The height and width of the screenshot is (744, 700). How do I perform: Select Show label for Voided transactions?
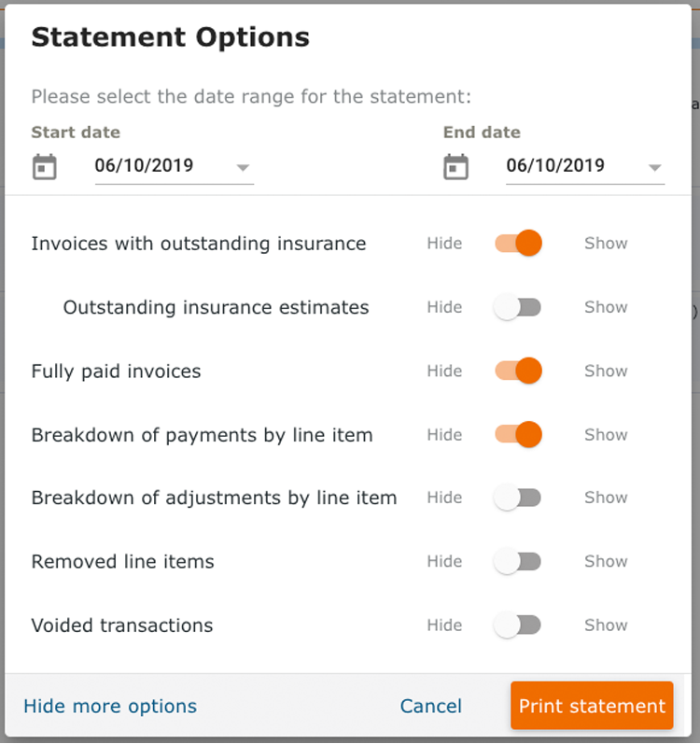click(x=606, y=625)
